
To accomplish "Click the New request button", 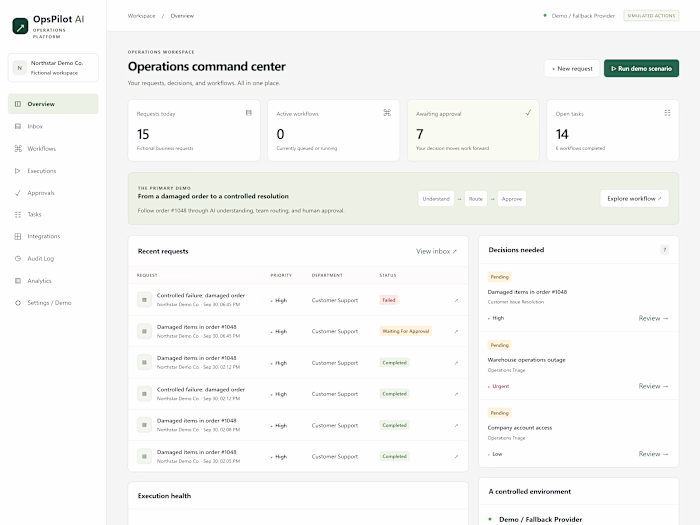I will click(x=572, y=68).
